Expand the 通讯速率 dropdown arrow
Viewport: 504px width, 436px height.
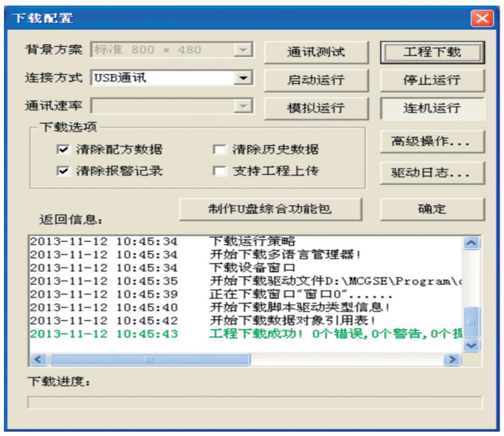point(243,106)
